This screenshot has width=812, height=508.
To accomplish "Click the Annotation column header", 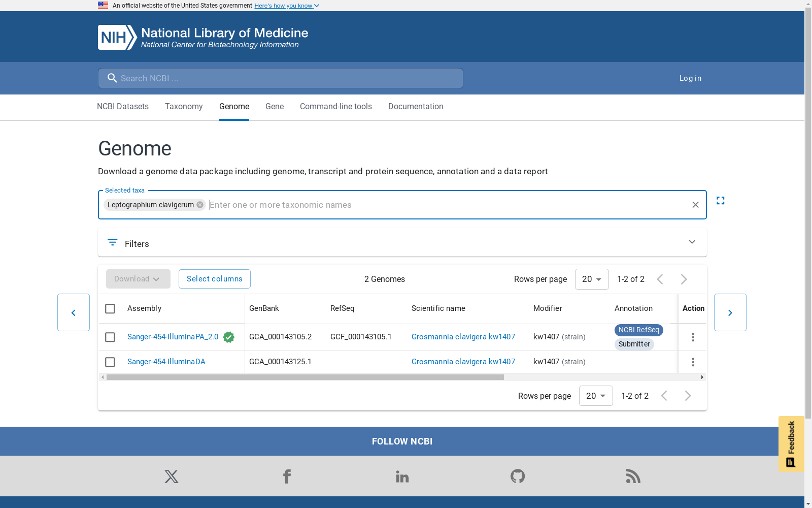I will pyautogui.click(x=633, y=308).
